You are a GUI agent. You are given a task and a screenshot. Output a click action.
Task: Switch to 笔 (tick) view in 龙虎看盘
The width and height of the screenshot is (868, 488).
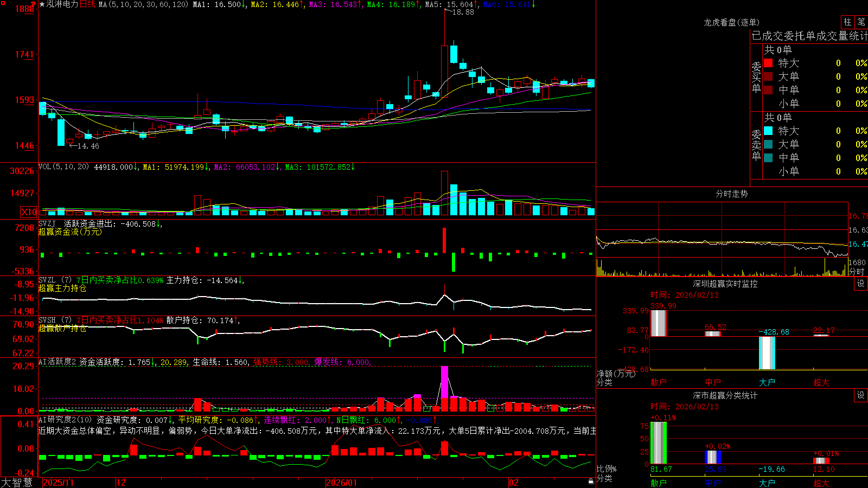pos(861,22)
